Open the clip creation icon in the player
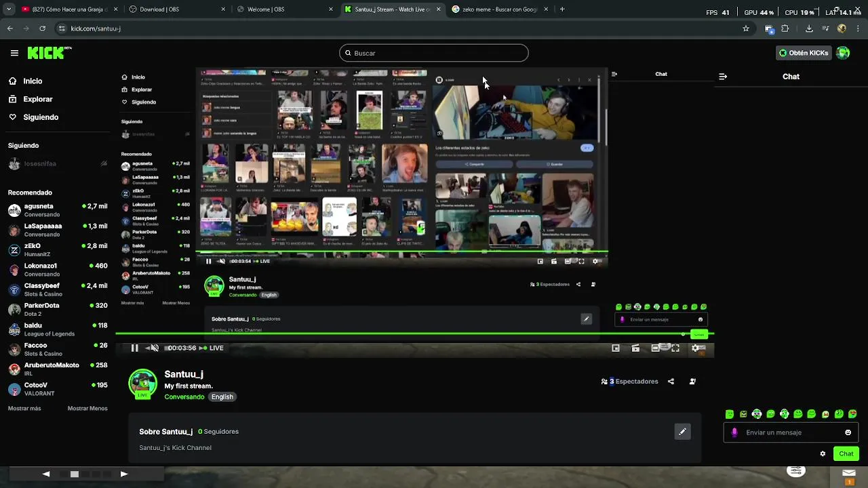Image resolution: width=868 pixels, height=488 pixels. (x=635, y=348)
